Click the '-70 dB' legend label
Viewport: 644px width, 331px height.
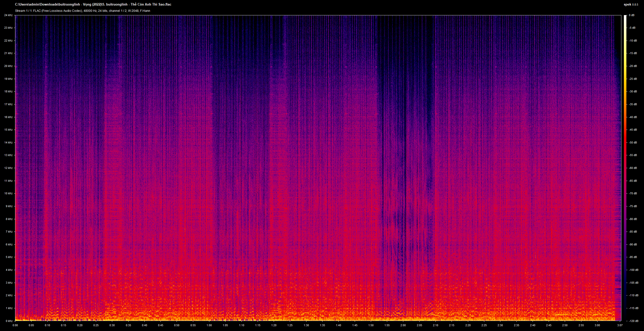[633, 193]
